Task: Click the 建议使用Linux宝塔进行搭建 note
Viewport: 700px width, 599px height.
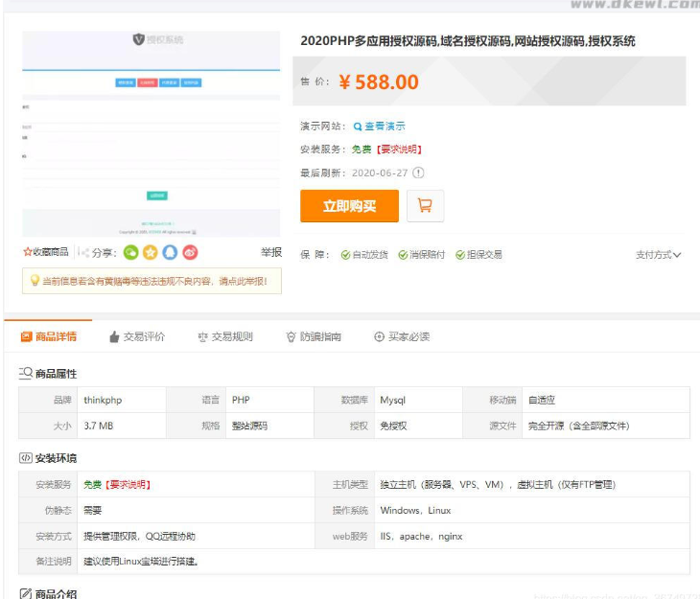Action: [141, 562]
